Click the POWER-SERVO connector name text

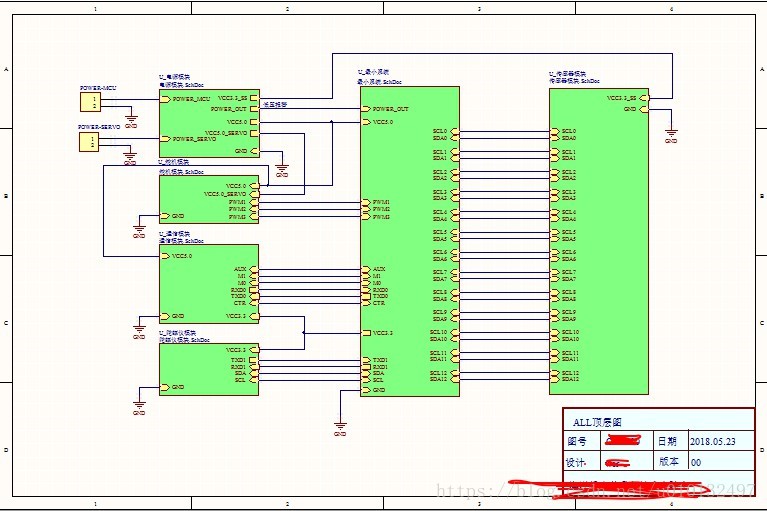click(x=99, y=127)
